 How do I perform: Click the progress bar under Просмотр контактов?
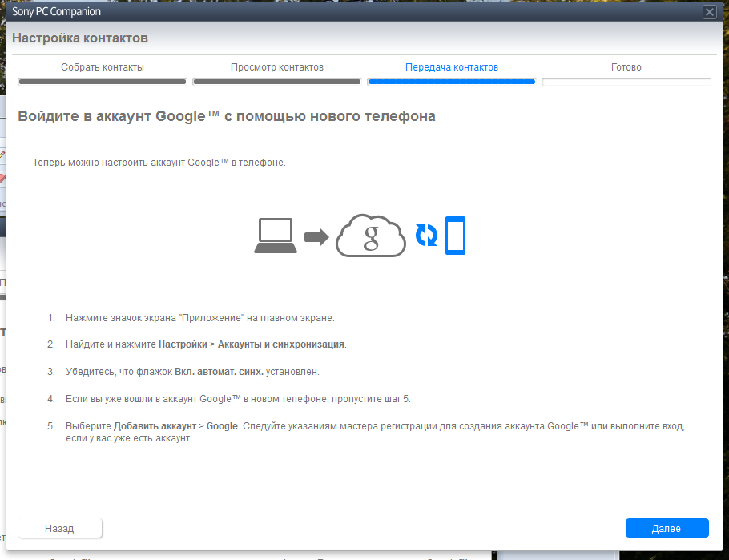pos(277,82)
